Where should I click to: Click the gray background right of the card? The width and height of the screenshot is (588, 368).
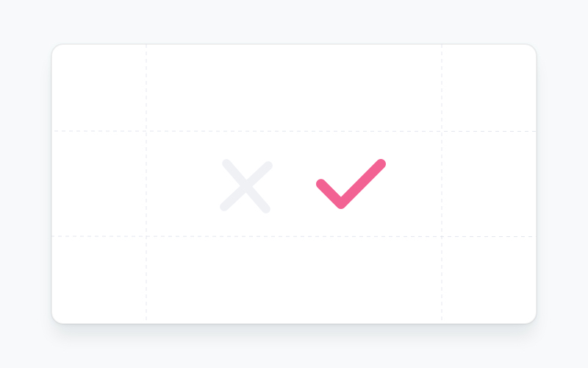click(x=562, y=184)
